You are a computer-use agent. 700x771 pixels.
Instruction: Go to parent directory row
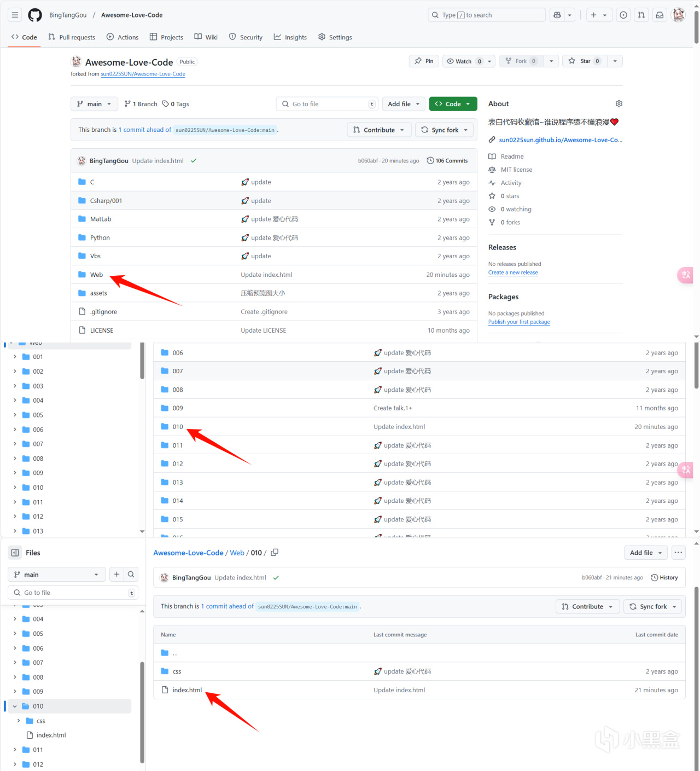click(419, 653)
